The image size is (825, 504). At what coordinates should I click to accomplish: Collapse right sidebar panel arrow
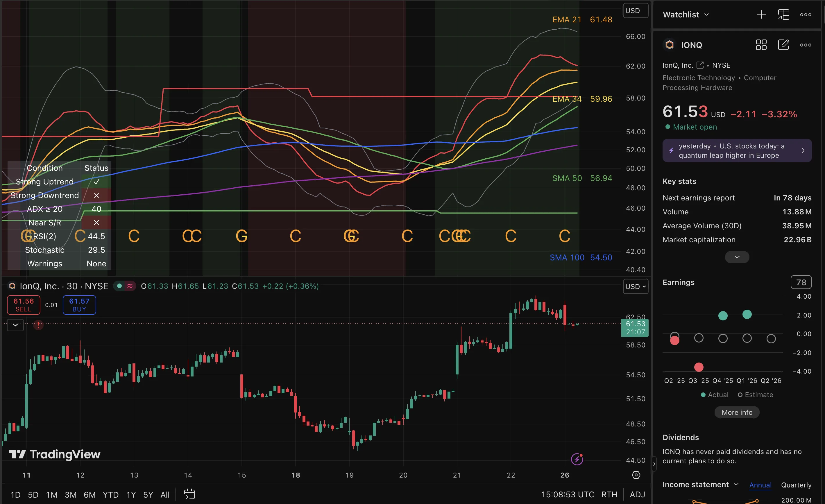(654, 464)
